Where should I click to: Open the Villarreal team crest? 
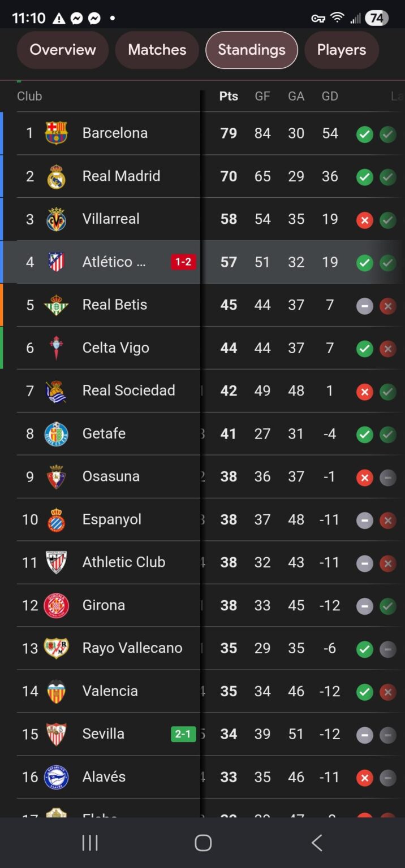55,219
